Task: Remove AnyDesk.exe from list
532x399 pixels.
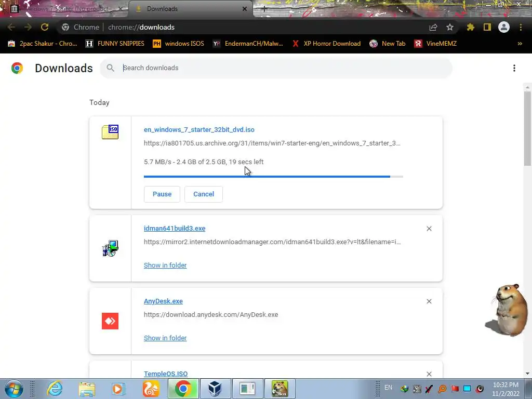Action: (429, 301)
